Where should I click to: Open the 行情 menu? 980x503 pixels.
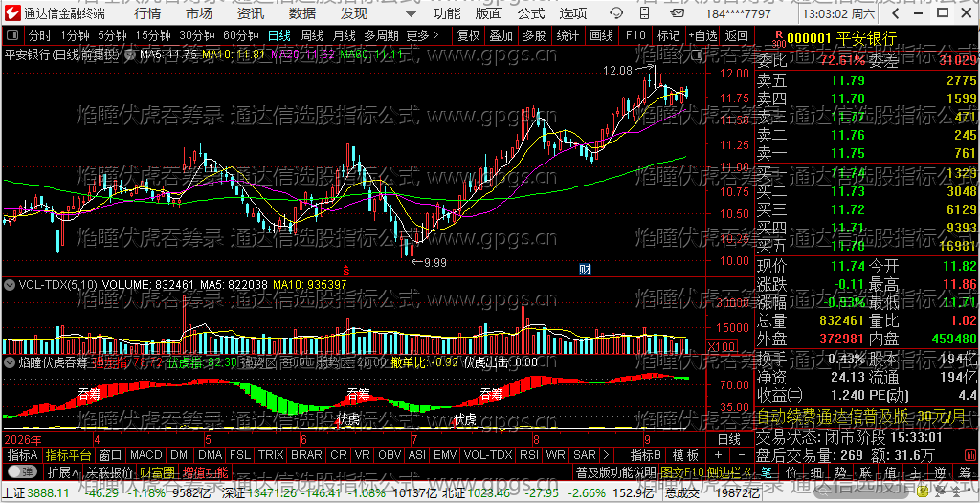coord(147,13)
